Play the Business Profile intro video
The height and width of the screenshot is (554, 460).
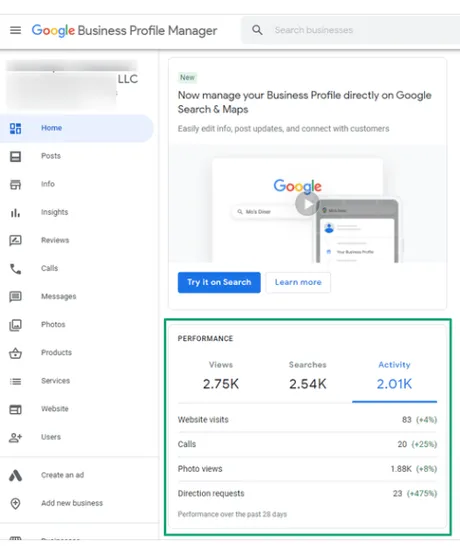pos(307,204)
